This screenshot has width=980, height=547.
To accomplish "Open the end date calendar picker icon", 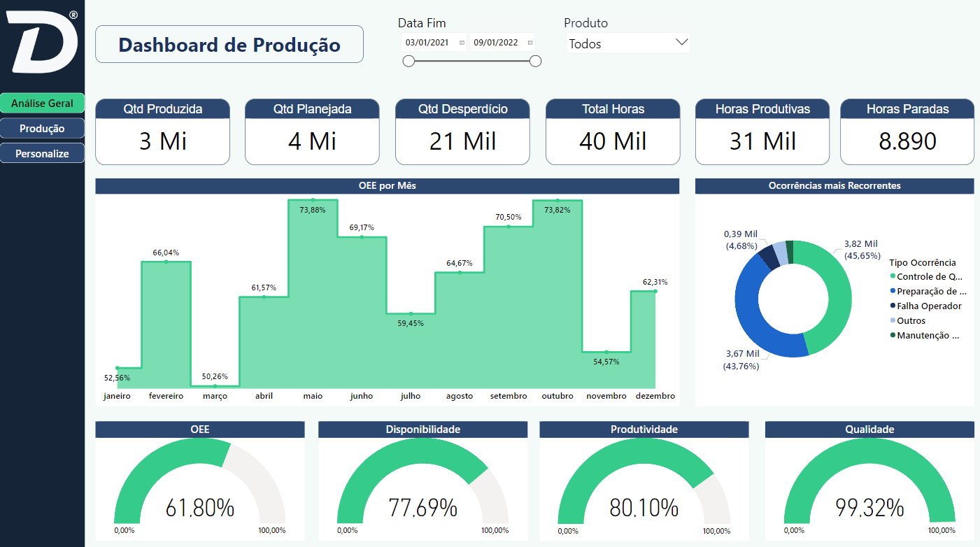I will point(530,43).
